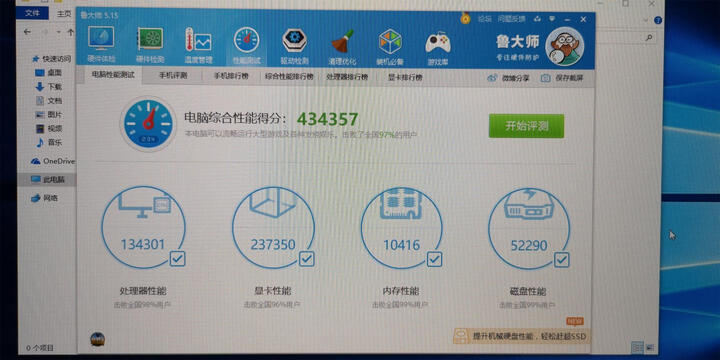Uncheck the 显卡性能 checkbox
Screen dimensions: 720x360
(x=307, y=259)
